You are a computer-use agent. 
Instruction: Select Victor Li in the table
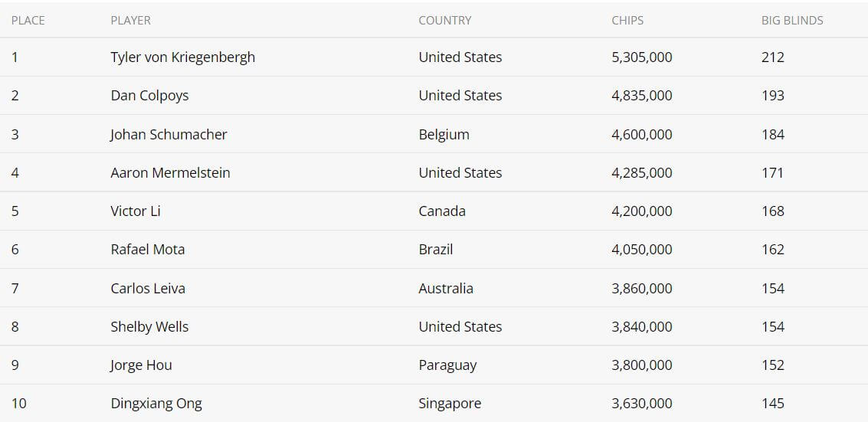pos(136,211)
